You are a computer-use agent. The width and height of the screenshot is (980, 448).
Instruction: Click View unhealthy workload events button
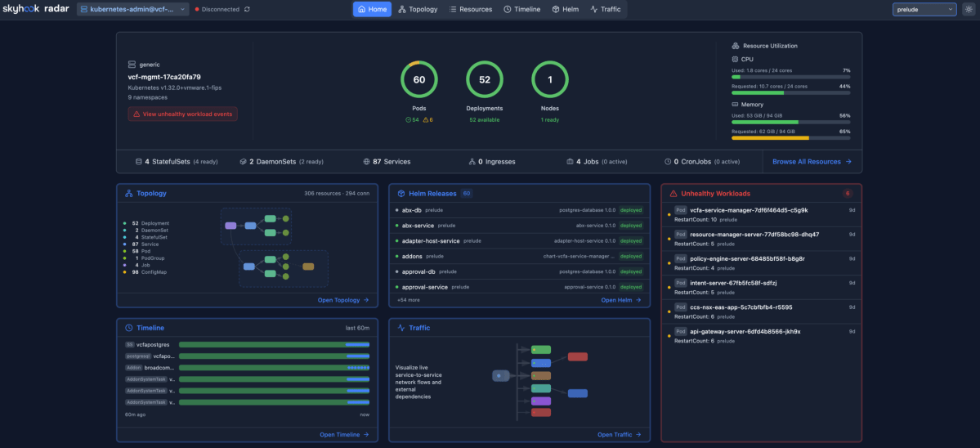[182, 114]
